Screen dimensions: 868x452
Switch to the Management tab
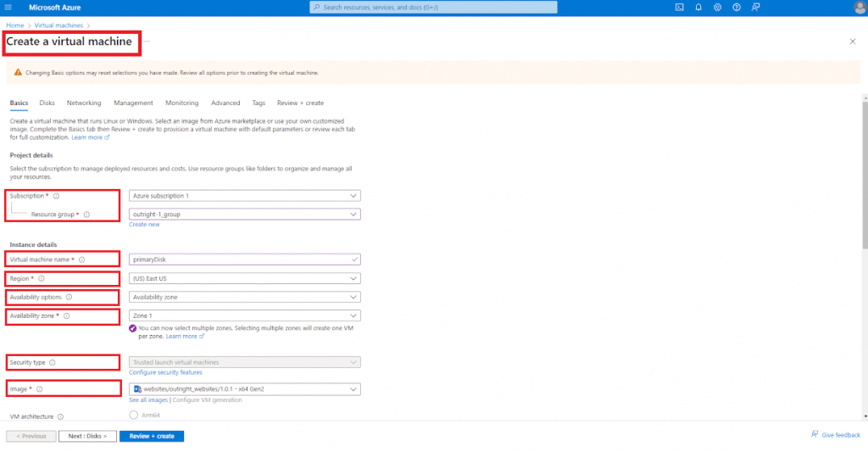coord(133,103)
